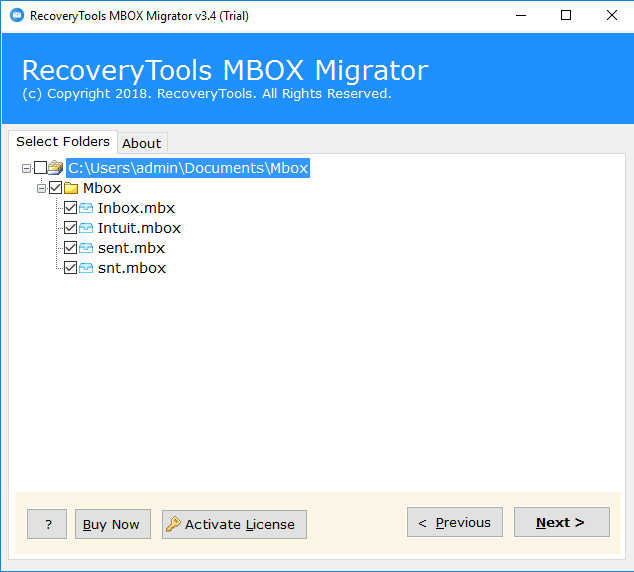The width and height of the screenshot is (634, 572).
Task: Click the RecoveryTools app icon in title bar
Action: (17, 15)
